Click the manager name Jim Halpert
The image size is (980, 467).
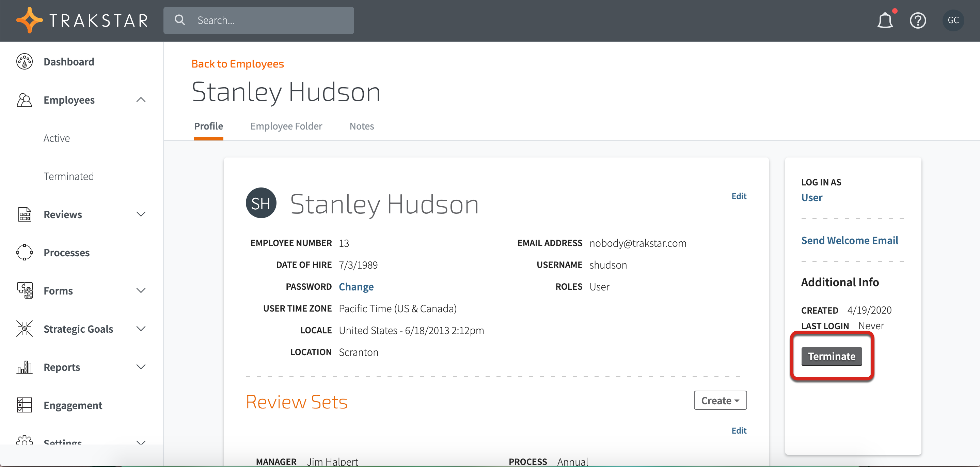tap(332, 461)
